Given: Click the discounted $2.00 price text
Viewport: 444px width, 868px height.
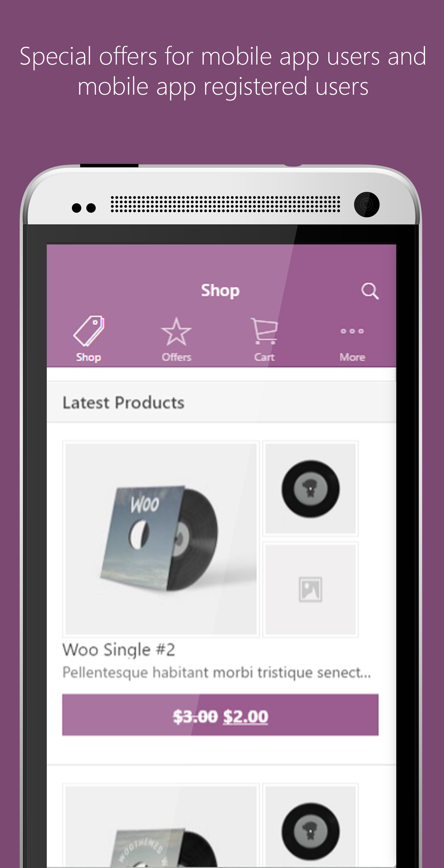Looking at the screenshot, I should 246,716.
